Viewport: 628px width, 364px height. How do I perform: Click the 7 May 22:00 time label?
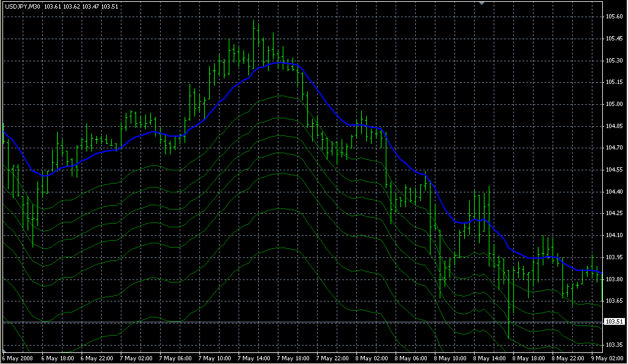(x=332, y=358)
